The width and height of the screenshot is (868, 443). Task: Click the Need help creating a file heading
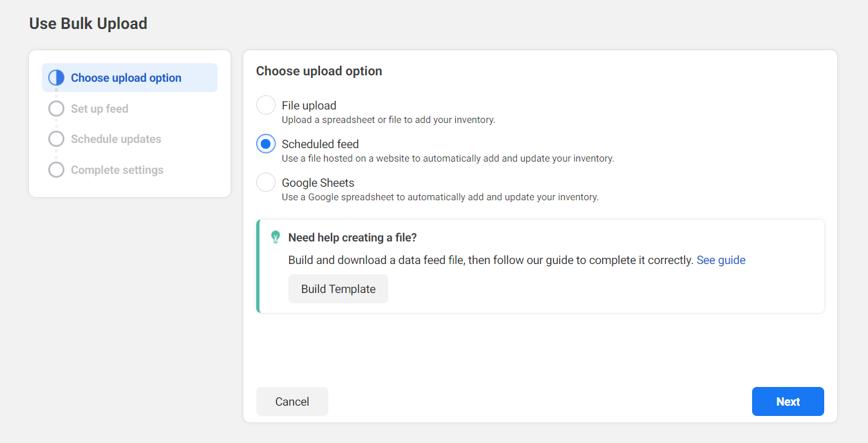tap(352, 238)
